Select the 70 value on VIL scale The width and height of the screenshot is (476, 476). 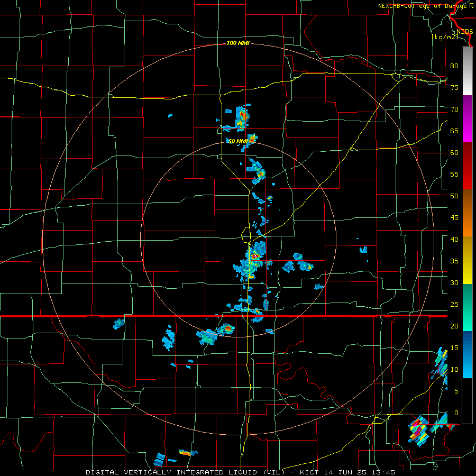tap(454, 109)
